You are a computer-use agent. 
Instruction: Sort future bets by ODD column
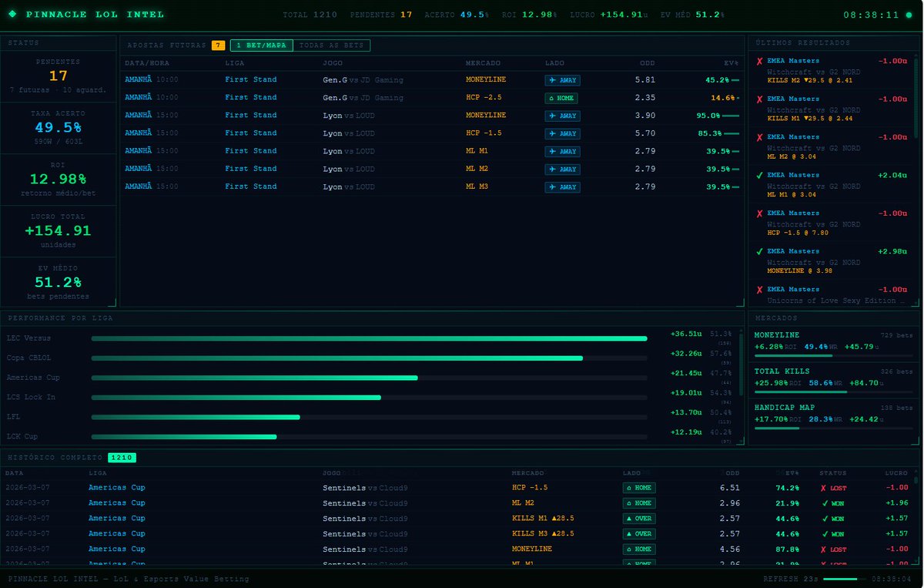click(x=648, y=62)
